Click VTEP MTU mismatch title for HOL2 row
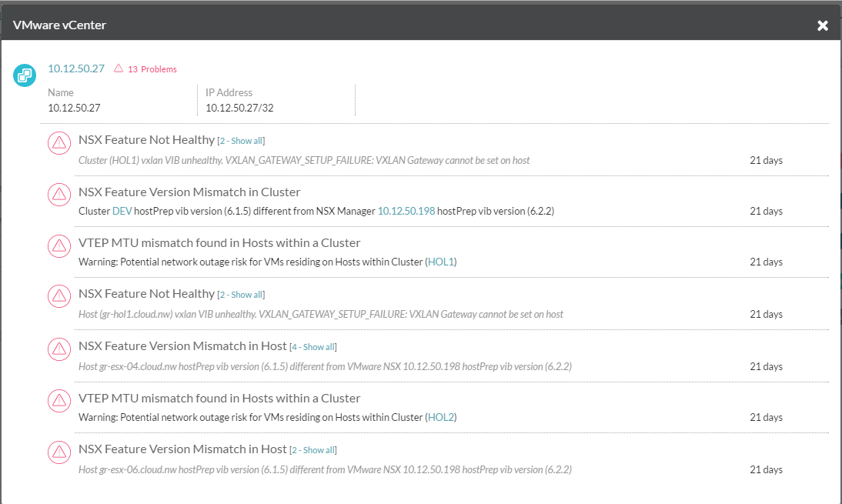The height and width of the screenshot is (504, 842). [219, 399]
